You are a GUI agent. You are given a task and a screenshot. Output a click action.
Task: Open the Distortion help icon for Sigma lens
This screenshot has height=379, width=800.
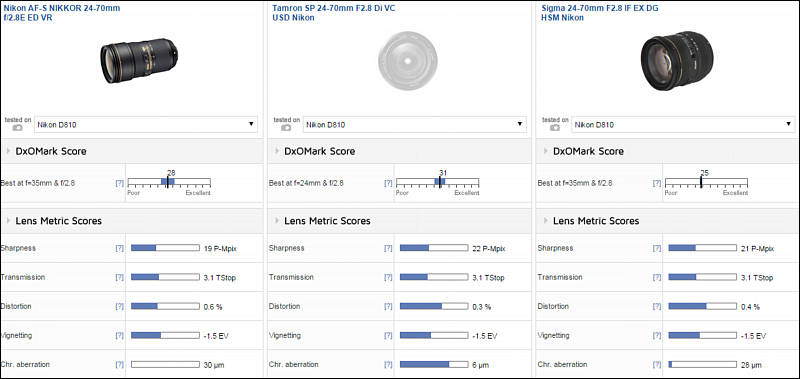coord(657,307)
